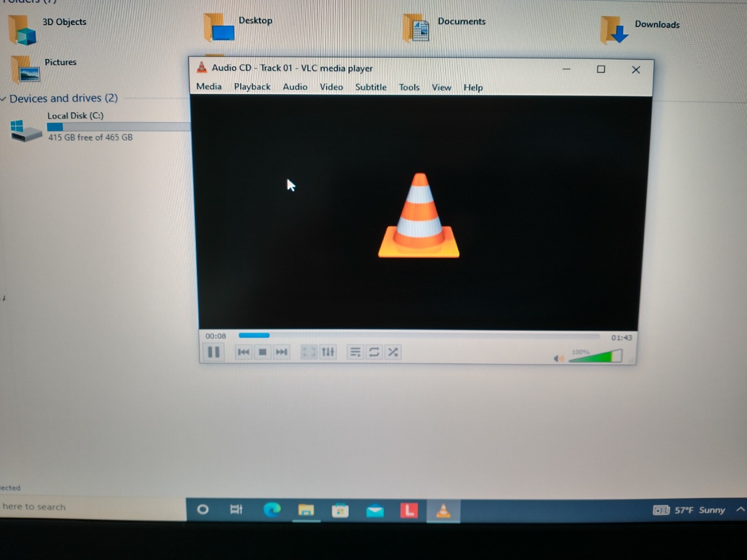The height and width of the screenshot is (560, 747).
Task: Pause playback in VLC
Action: [213, 352]
